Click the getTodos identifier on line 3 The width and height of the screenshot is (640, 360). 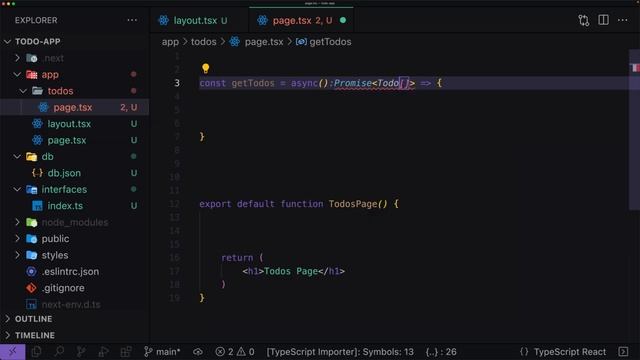pos(253,83)
